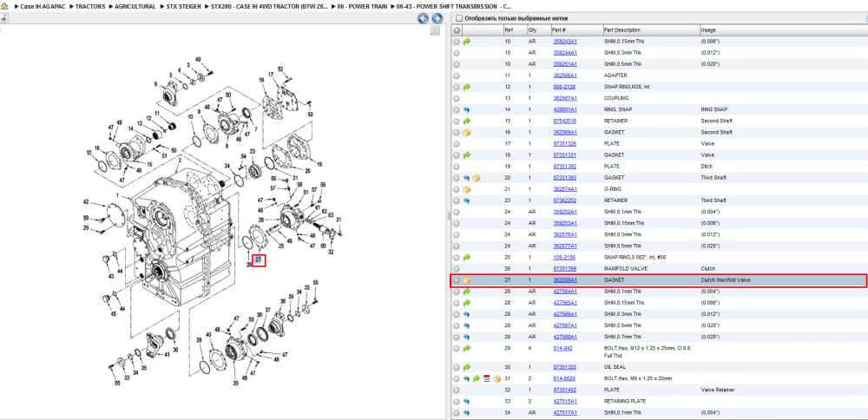The height and width of the screenshot is (420, 868).
Task: Toggle select circle for SHIM 359244A1 row
Action: tap(457, 53)
